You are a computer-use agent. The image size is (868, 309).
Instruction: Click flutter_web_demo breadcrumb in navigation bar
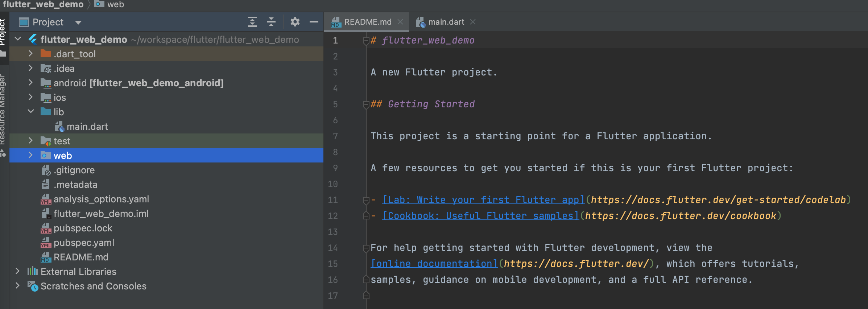pos(43,4)
